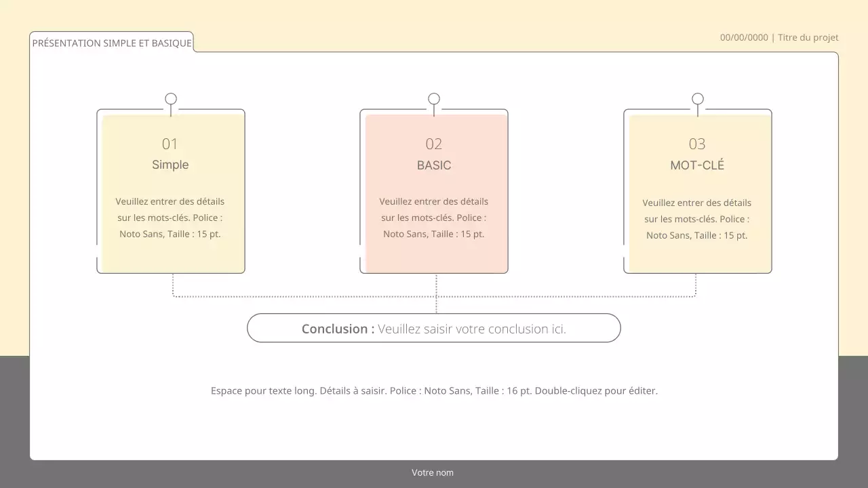This screenshot has width=868, height=488.
Task: Select the pink card background of card 02
Action: pyautogui.click(x=434, y=258)
